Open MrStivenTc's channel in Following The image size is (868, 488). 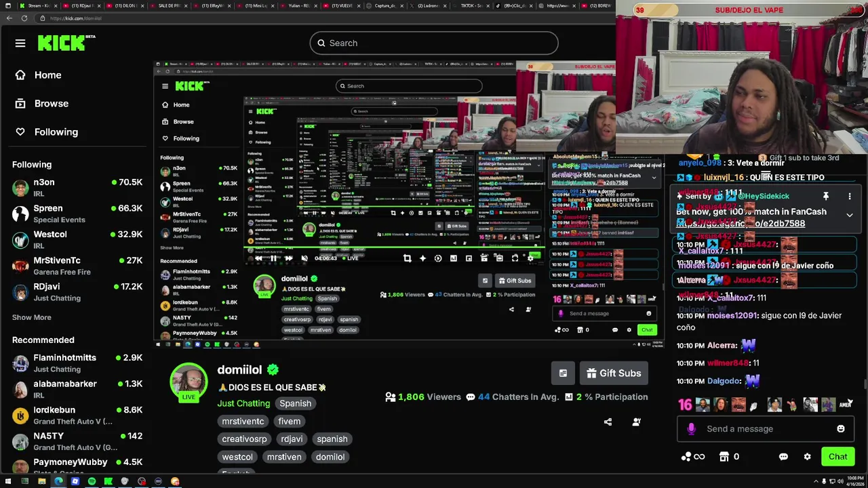[77, 266]
